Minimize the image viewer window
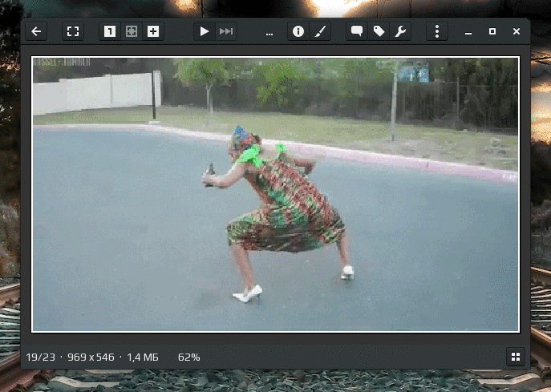 pyautogui.click(x=468, y=31)
